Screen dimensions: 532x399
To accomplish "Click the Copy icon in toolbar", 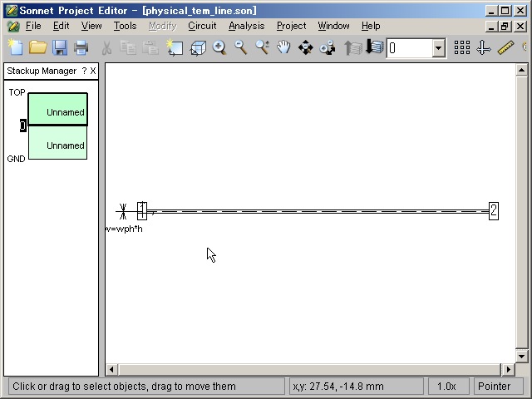I will tap(128, 47).
